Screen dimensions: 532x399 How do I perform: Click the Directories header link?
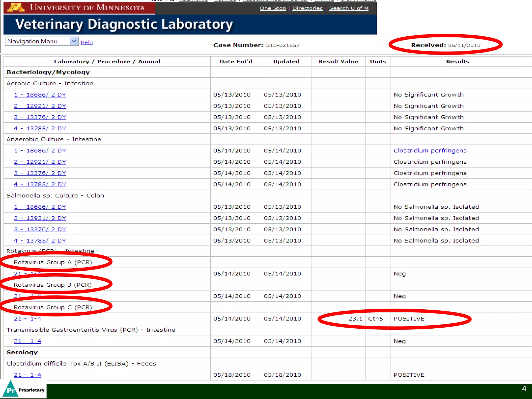[307, 8]
